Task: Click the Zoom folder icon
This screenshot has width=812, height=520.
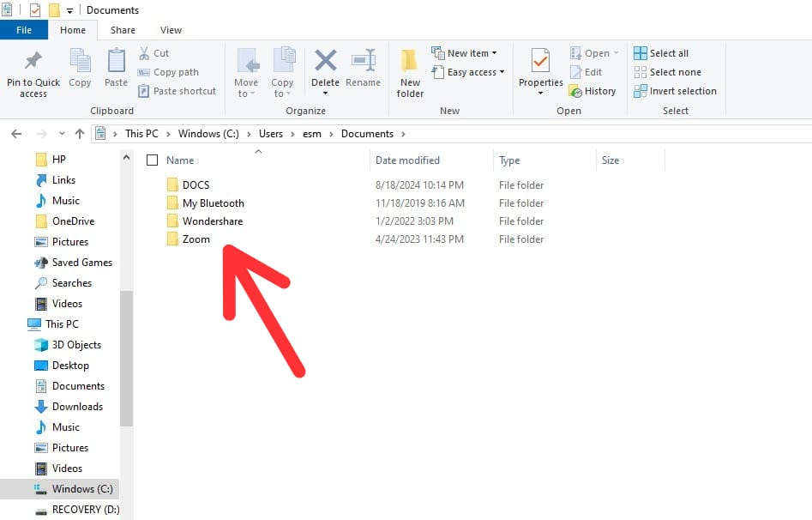Action: click(172, 239)
